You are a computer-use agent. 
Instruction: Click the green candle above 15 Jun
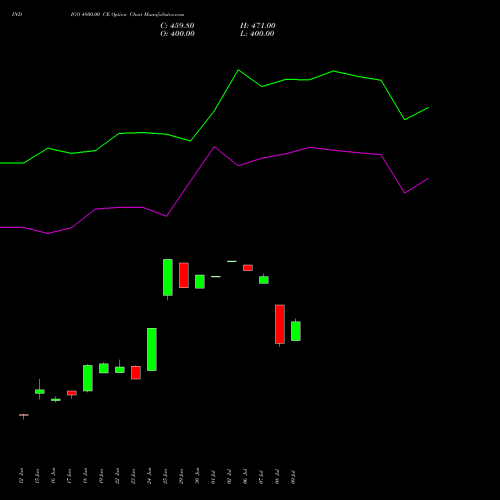(40, 392)
